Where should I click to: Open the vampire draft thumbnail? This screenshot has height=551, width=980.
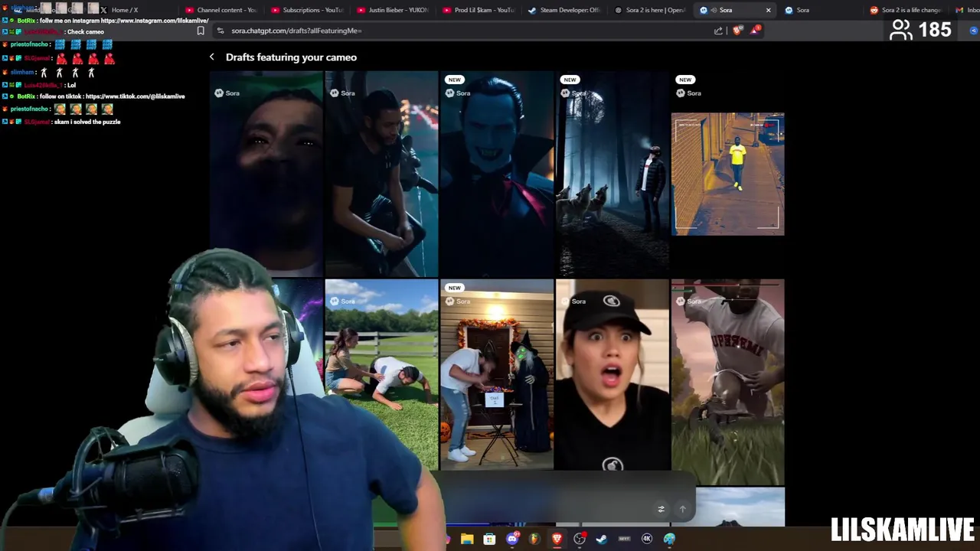(x=497, y=174)
